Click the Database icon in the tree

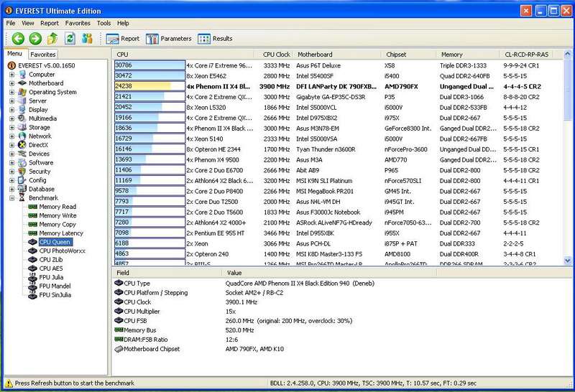click(x=22, y=189)
